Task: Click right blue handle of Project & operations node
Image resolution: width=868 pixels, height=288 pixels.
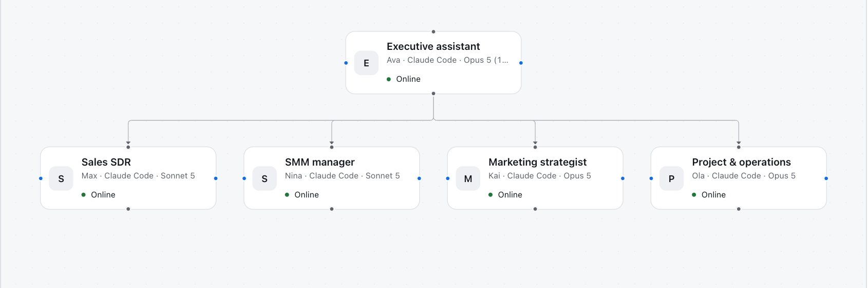Action: click(x=826, y=178)
